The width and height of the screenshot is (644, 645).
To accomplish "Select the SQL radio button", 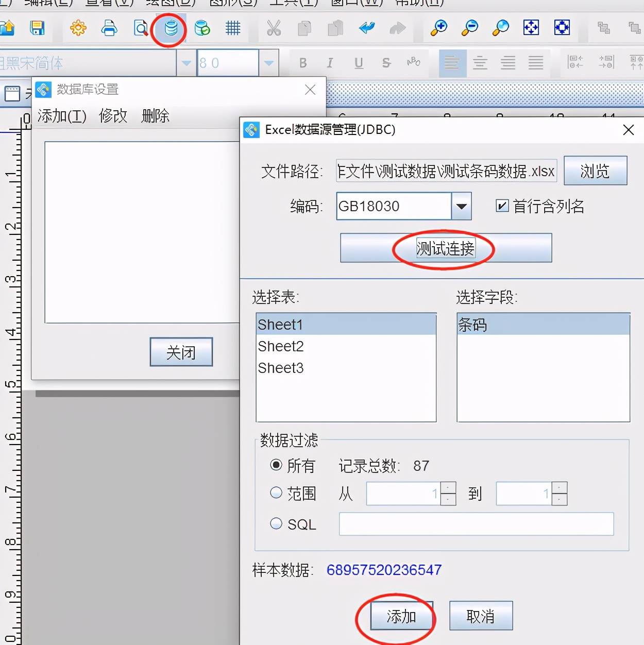I will [277, 524].
